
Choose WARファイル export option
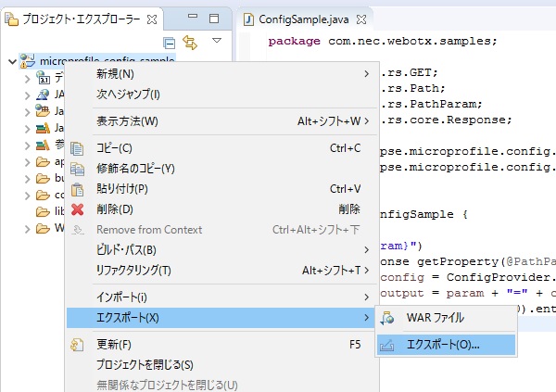[435, 318]
